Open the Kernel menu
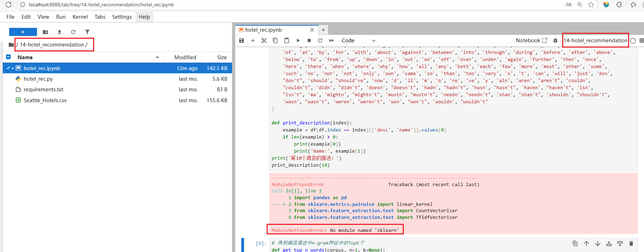Image resolution: width=644 pixels, height=252 pixels. (80, 17)
